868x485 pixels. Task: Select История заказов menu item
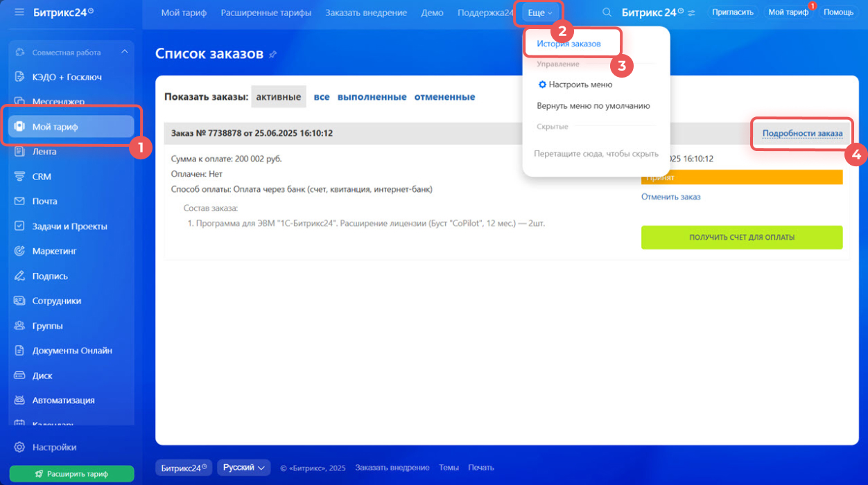(568, 43)
